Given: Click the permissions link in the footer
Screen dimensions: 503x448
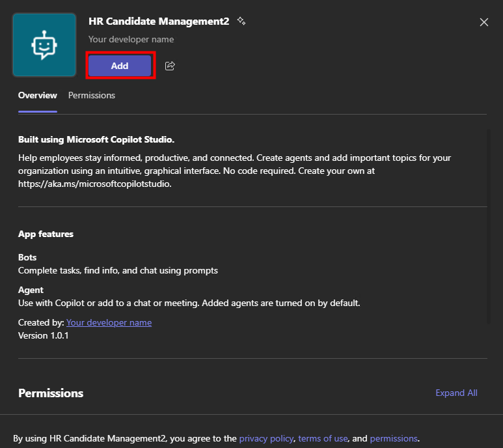Looking at the screenshot, I should pyautogui.click(x=393, y=438).
